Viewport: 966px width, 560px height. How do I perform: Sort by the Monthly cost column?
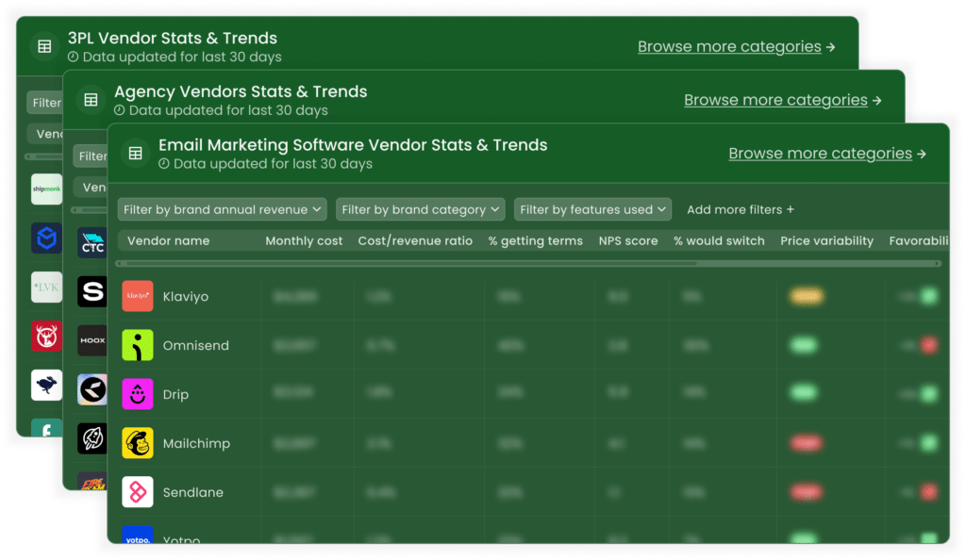pos(304,240)
